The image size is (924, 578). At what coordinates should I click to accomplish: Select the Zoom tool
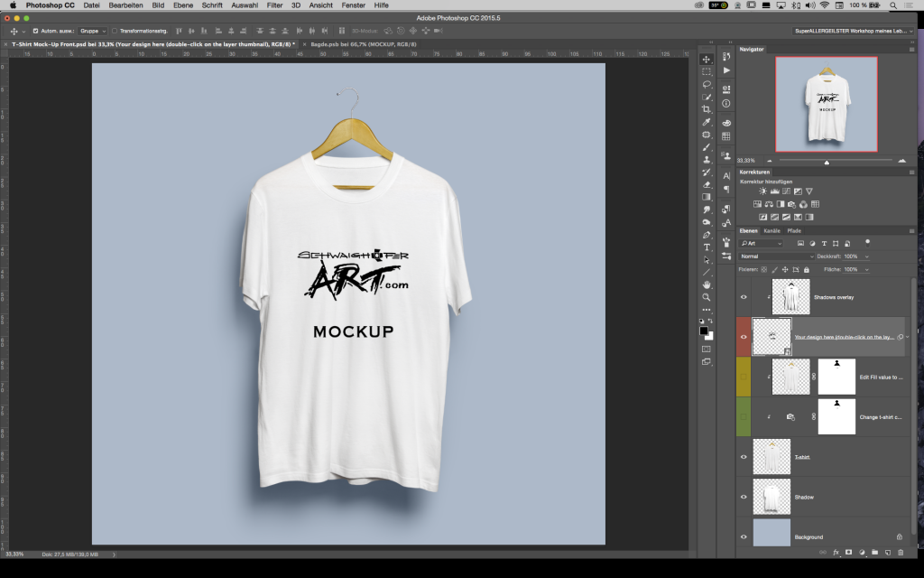coord(707,297)
